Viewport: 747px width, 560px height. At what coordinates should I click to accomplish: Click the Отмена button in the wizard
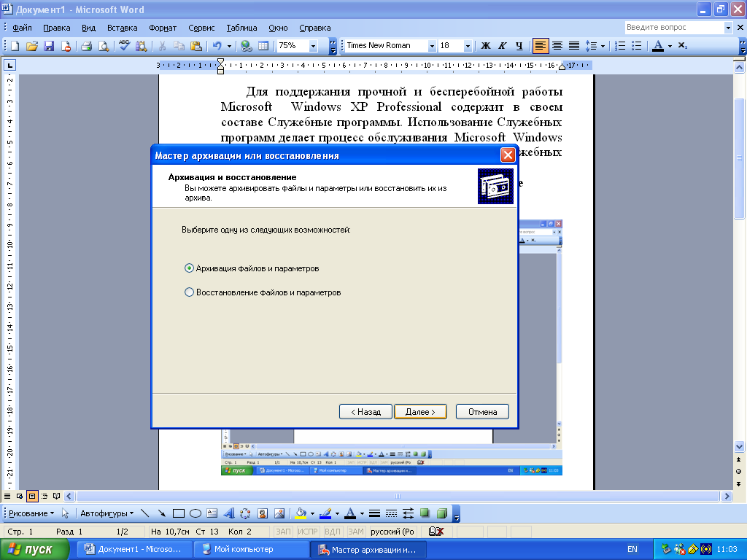[482, 412]
